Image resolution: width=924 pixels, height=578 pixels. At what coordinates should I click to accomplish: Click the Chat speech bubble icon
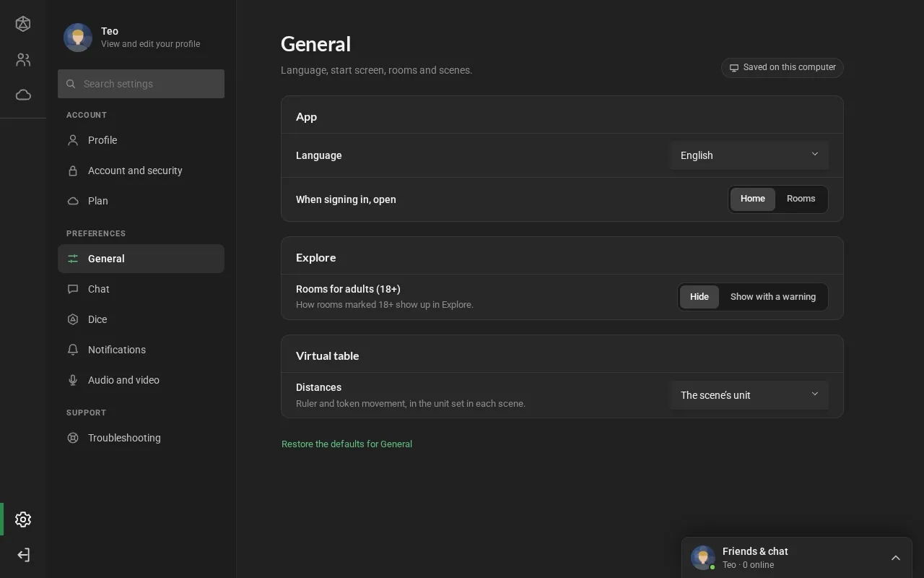73,289
